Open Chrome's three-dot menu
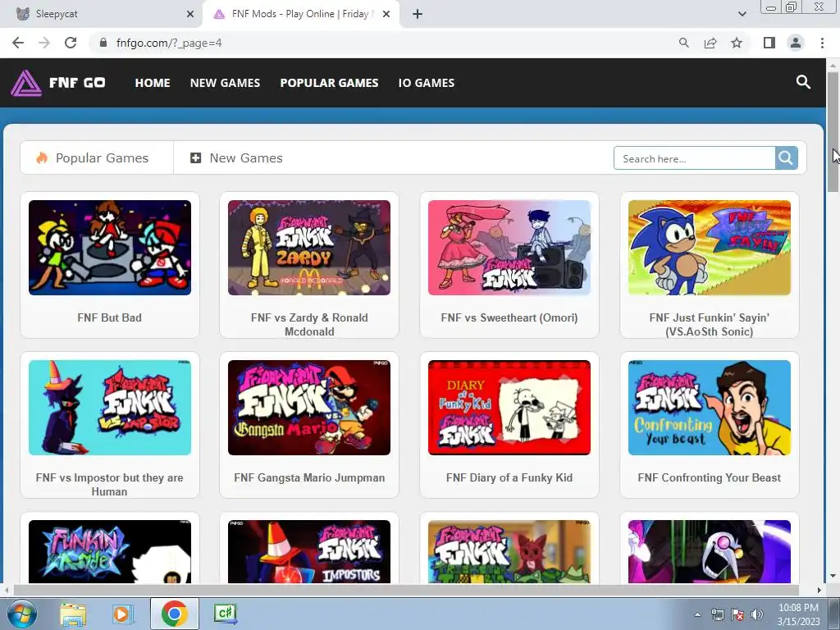The width and height of the screenshot is (840, 630). (x=822, y=43)
